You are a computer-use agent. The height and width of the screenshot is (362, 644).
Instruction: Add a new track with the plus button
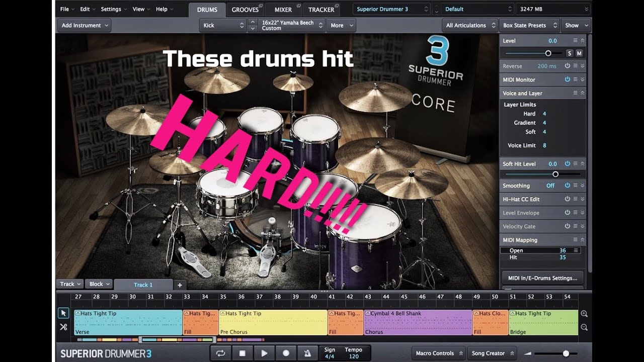coord(180,285)
